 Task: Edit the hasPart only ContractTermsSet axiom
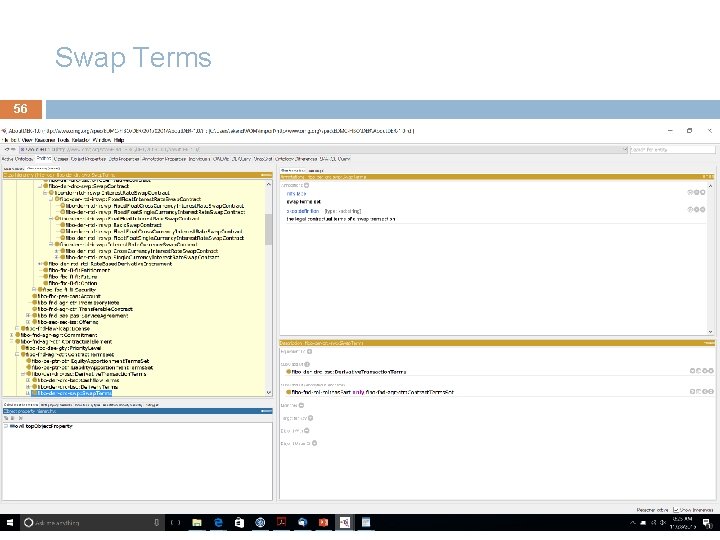tap(711, 392)
